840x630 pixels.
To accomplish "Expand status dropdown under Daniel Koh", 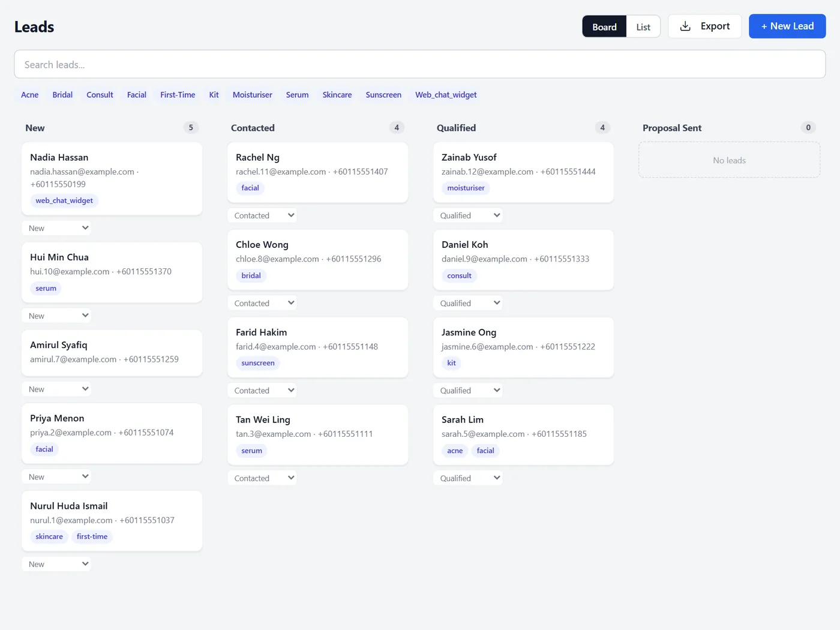I will click(468, 303).
